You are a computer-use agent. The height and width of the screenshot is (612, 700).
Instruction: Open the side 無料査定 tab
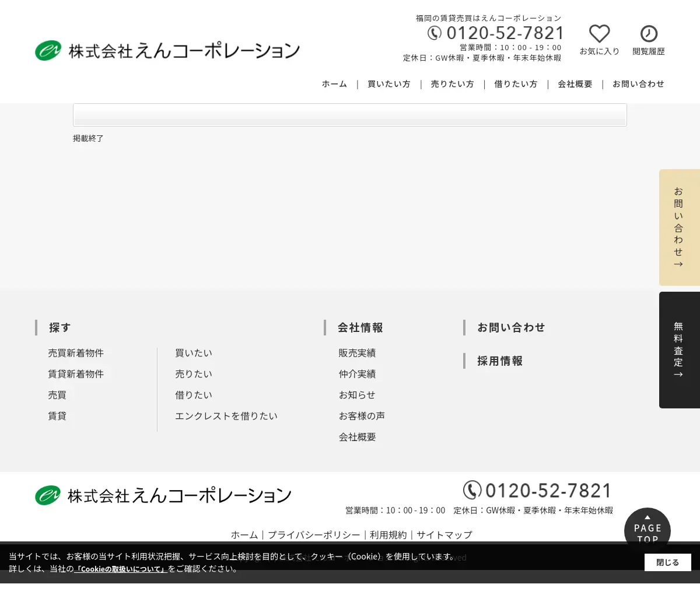click(x=680, y=350)
